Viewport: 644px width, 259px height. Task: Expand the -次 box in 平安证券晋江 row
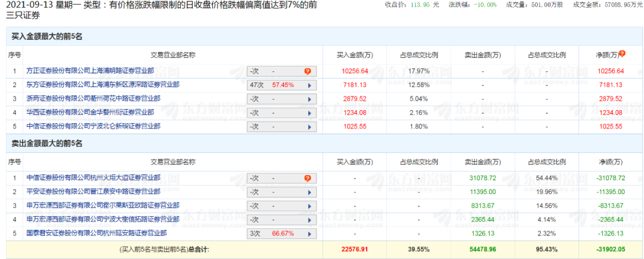tap(282, 192)
